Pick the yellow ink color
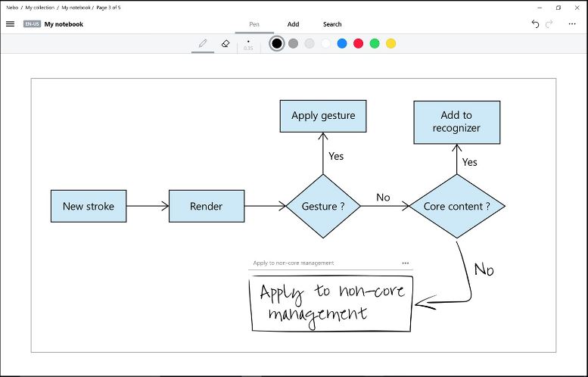This screenshot has width=588, height=377. 391,43
